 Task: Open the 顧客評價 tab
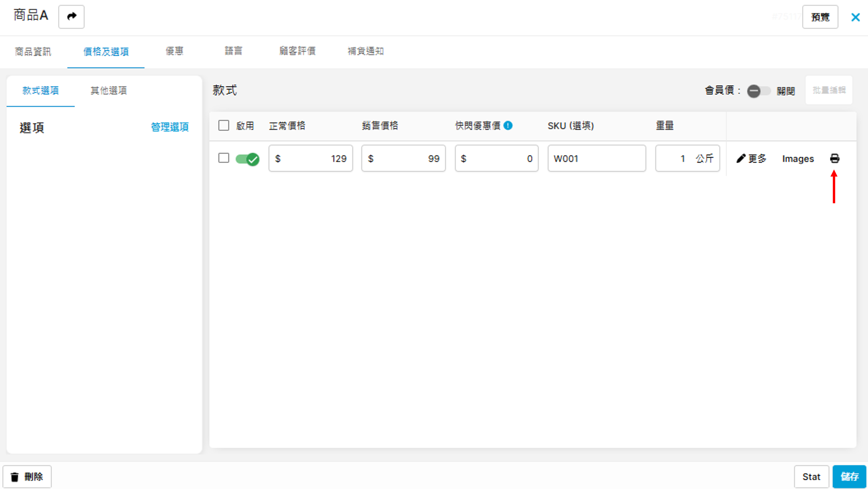coord(297,51)
